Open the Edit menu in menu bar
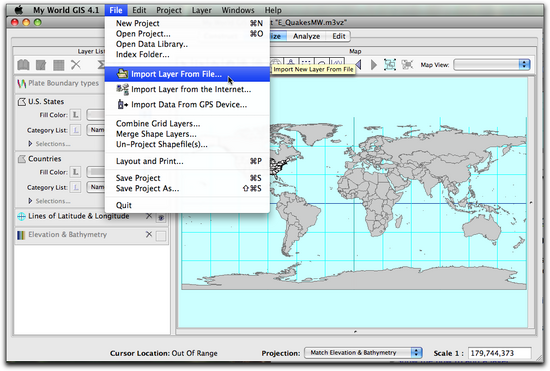 pyautogui.click(x=139, y=10)
